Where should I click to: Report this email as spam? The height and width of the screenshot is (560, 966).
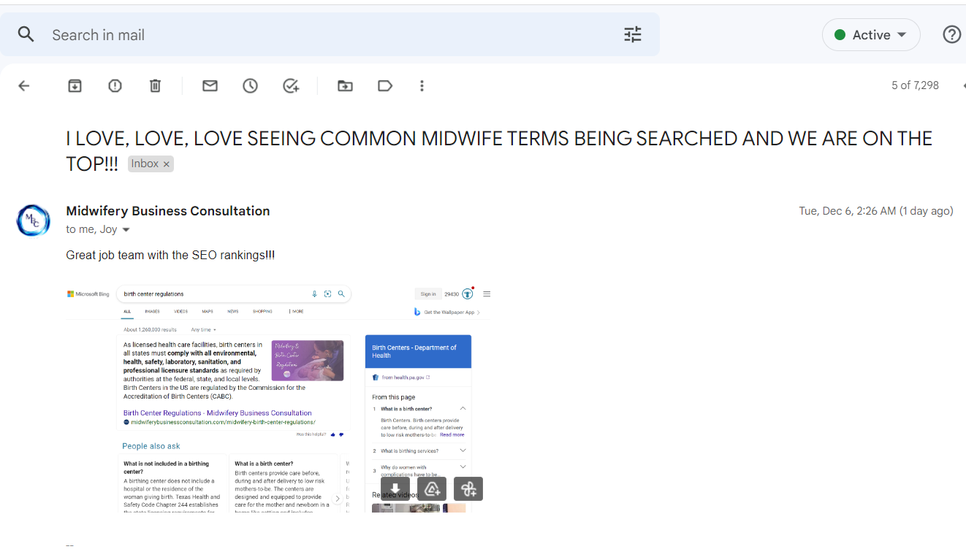115,86
